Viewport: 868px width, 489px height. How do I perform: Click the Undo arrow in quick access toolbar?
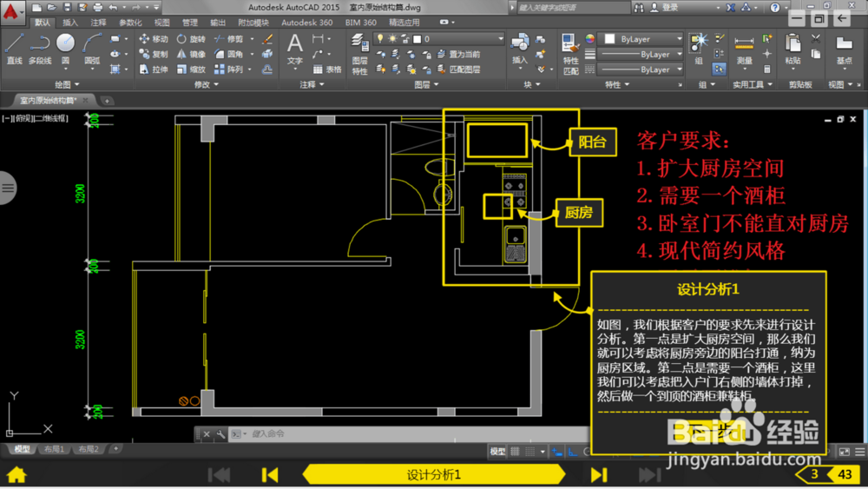coord(114,7)
